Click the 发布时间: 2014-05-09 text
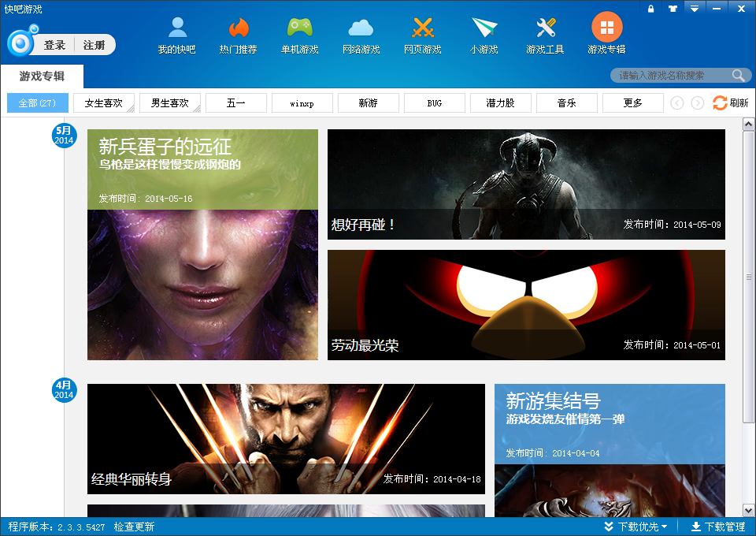Image resolution: width=756 pixels, height=536 pixels. [672, 225]
